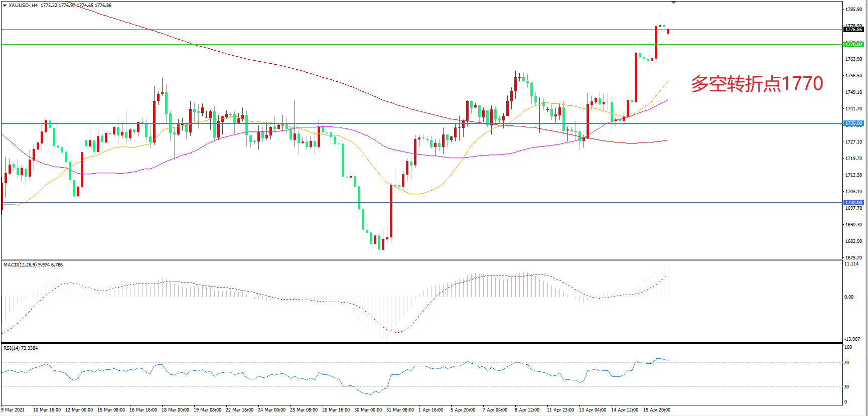
Task: Click the 30 Mar 00:00 time label
Action: [x=368, y=410]
